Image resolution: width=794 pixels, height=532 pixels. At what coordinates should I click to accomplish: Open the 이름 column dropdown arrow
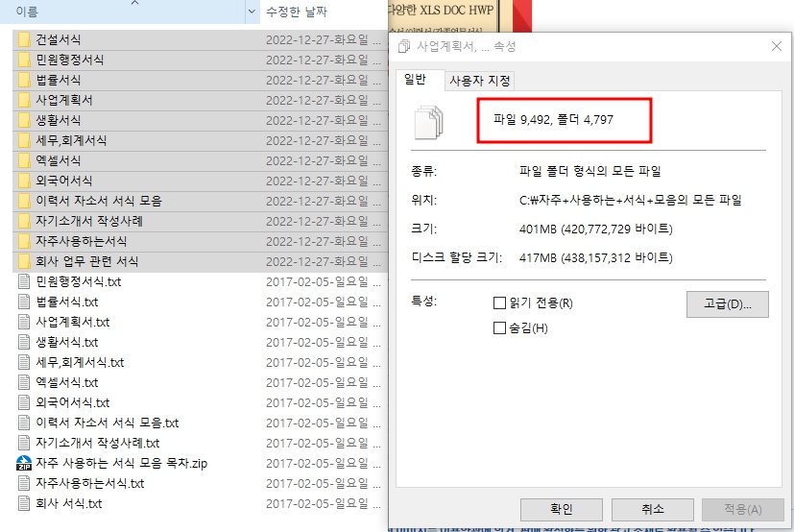pos(252,12)
